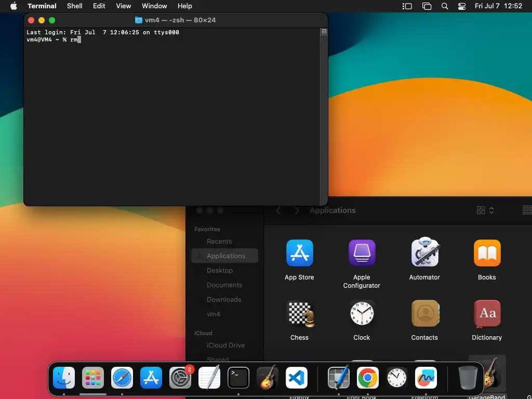532x399 pixels.
Task: Open the Shell menu
Action: [75, 6]
